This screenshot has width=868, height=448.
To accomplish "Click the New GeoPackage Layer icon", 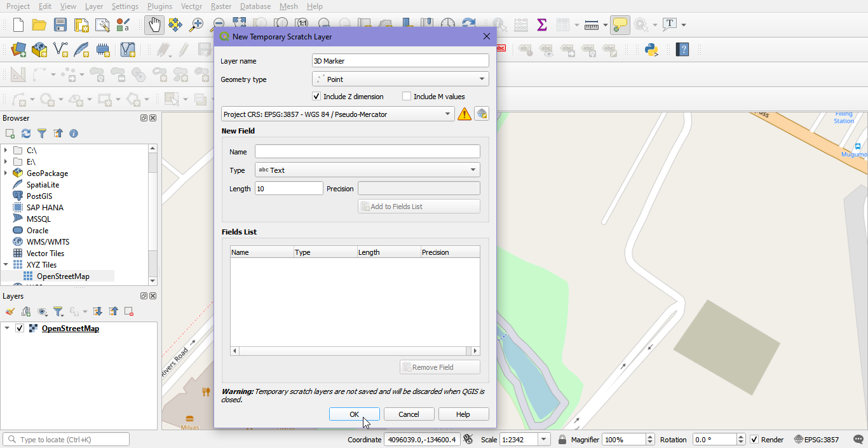I will 39,50.
